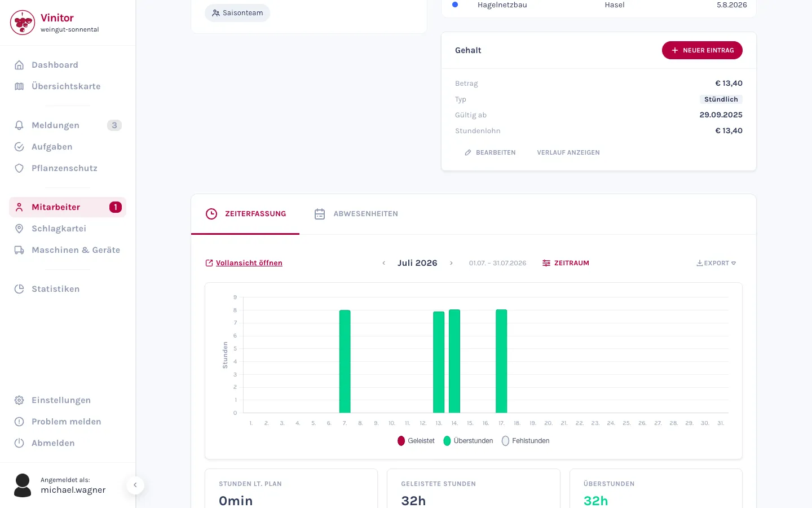This screenshot has height=508, width=812.
Task: Open Einstellungen gear icon
Action: click(x=19, y=400)
